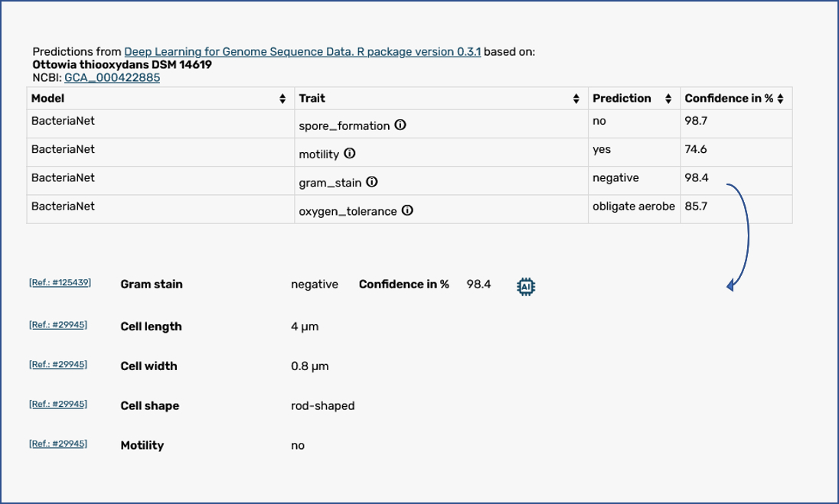Image resolution: width=839 pixels, height=504 pixels.
Task: Click the info icon next to spore_formation
Action: coord(400,125)
